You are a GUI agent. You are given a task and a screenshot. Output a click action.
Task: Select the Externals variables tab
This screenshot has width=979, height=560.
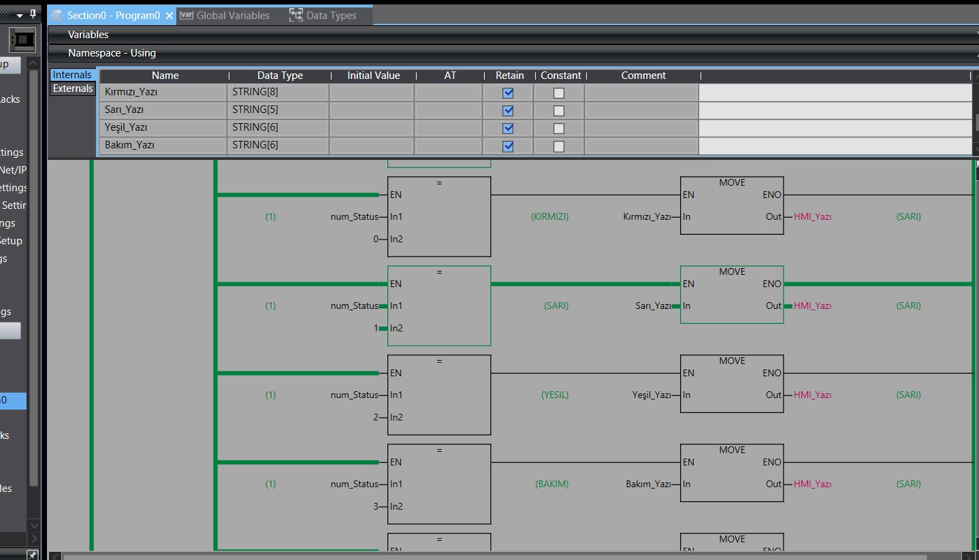(x=73, y=88)
